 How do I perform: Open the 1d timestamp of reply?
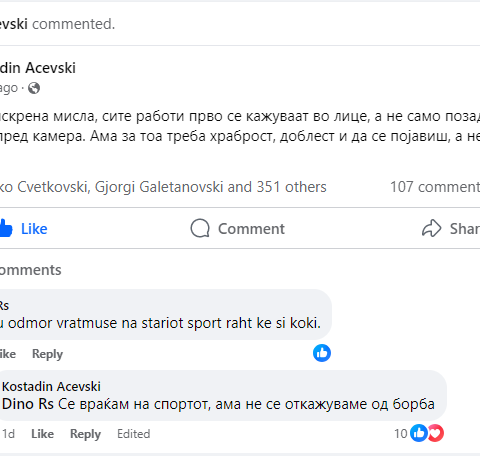[8, 434]
